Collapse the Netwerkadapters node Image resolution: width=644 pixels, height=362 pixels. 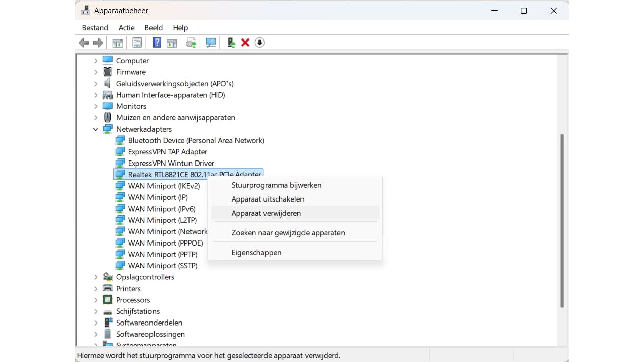[x=96, y=129]
